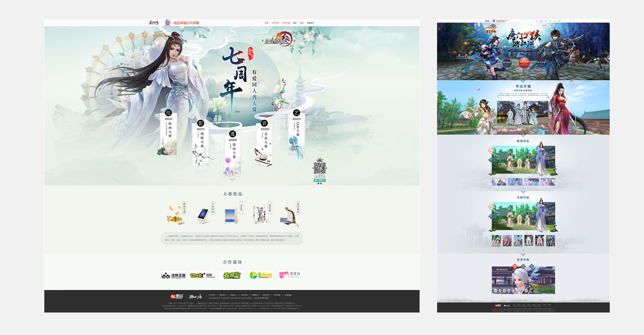Image resolution: width=644 pixels, height=335 pixels.
Task: Open 增值服务 in the top navigation
Action: click(311, 23)
